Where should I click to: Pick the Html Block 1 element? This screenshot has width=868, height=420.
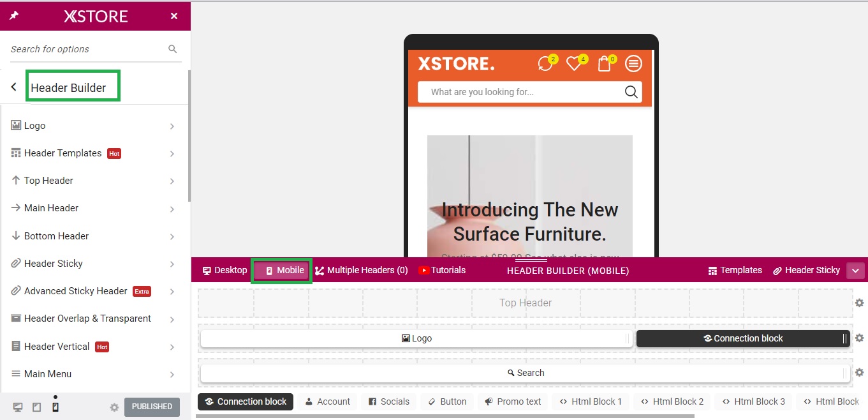point(591,401)
